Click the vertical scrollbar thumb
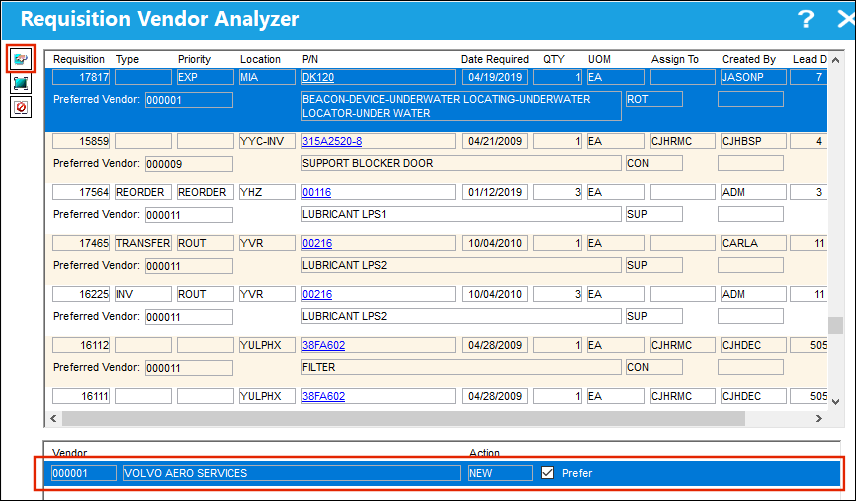This screenshot has height=501, width=856. click(835, 325)
